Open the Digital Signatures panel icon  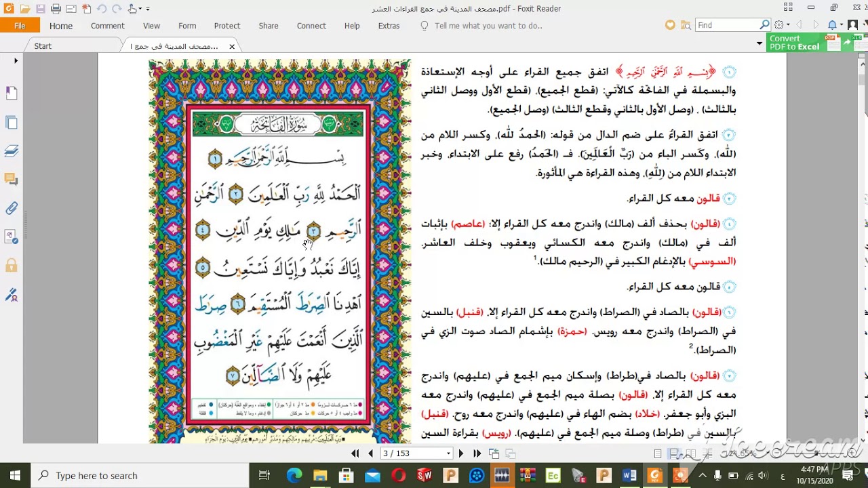[x=12, y=237]
